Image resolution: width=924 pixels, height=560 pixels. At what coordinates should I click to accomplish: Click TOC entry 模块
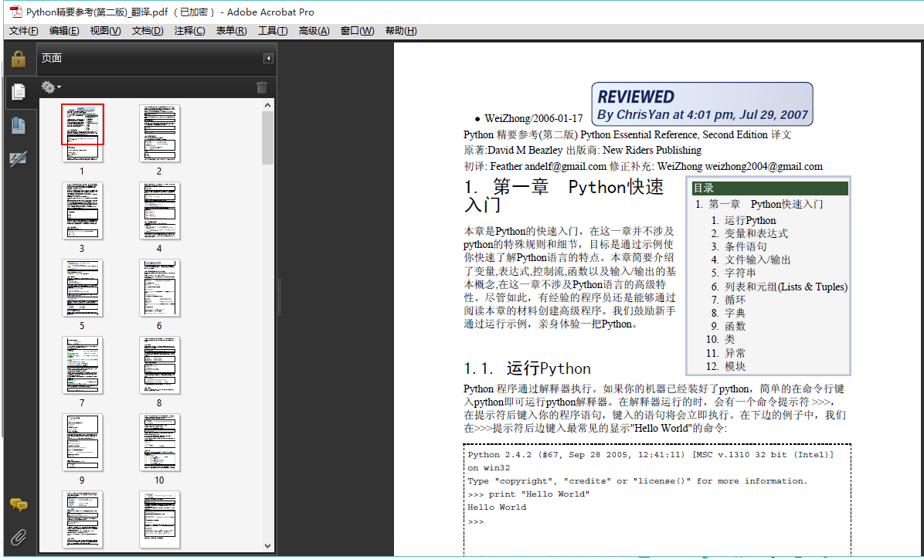click(735, 366)
